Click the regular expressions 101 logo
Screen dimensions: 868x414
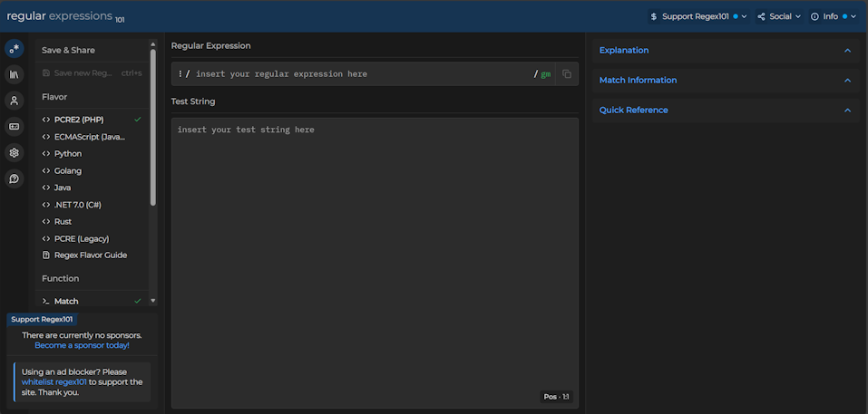(65, 16)
